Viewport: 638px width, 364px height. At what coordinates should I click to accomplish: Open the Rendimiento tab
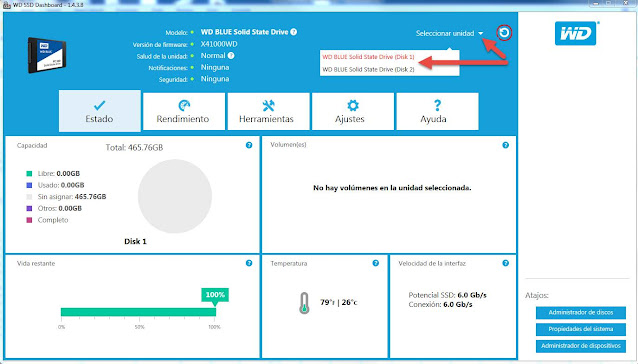(184, 111)
